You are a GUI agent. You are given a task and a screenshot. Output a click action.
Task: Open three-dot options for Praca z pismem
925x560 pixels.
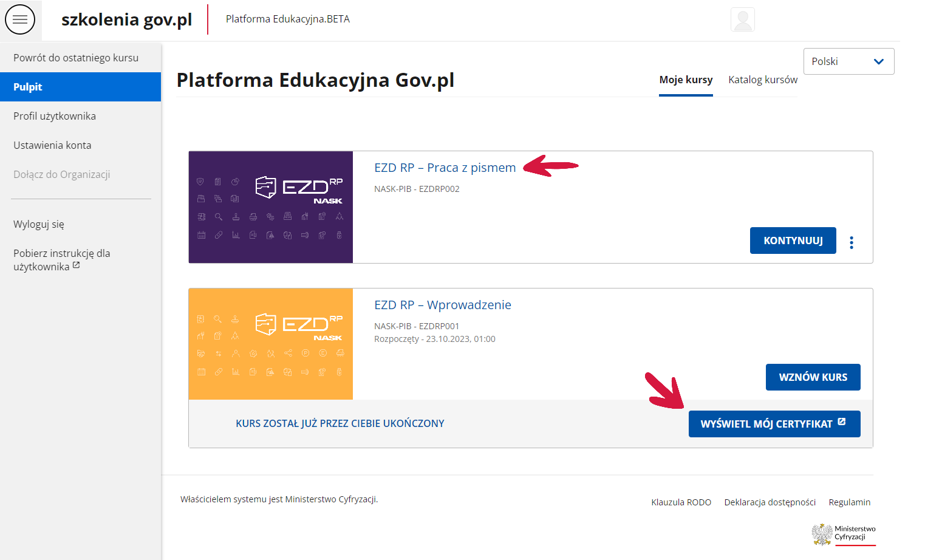(851, 242)
